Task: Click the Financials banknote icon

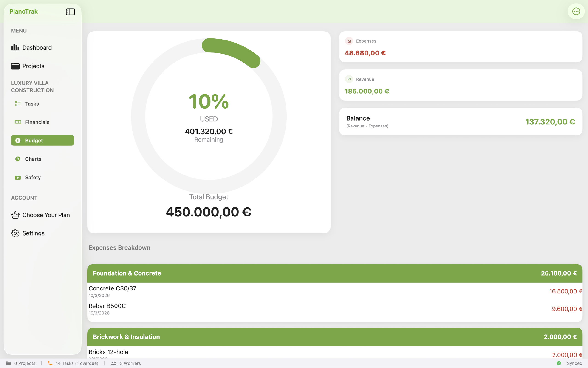Action: coord(18,122)
